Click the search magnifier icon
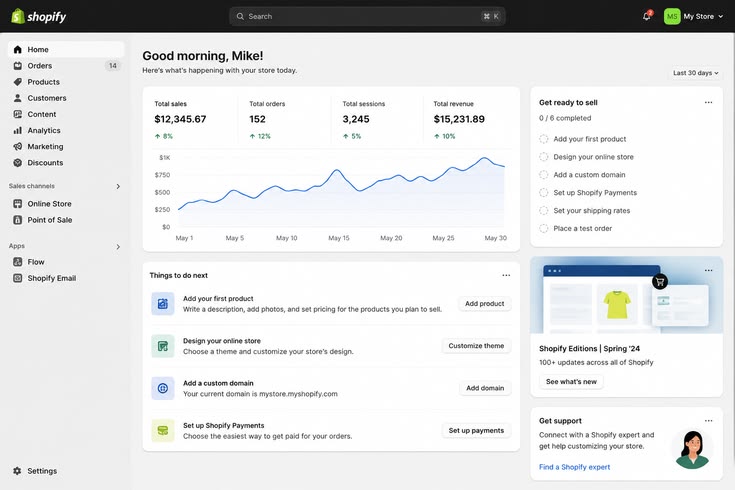 240,16
